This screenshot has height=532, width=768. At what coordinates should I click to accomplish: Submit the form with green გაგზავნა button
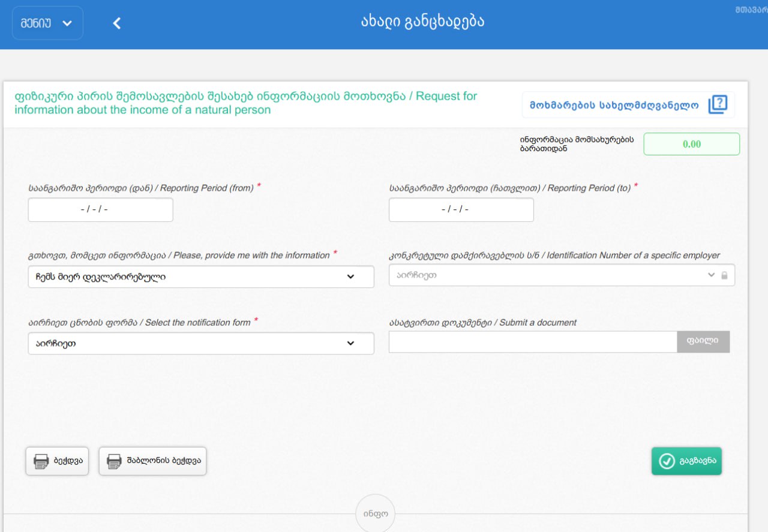point(686,461)
